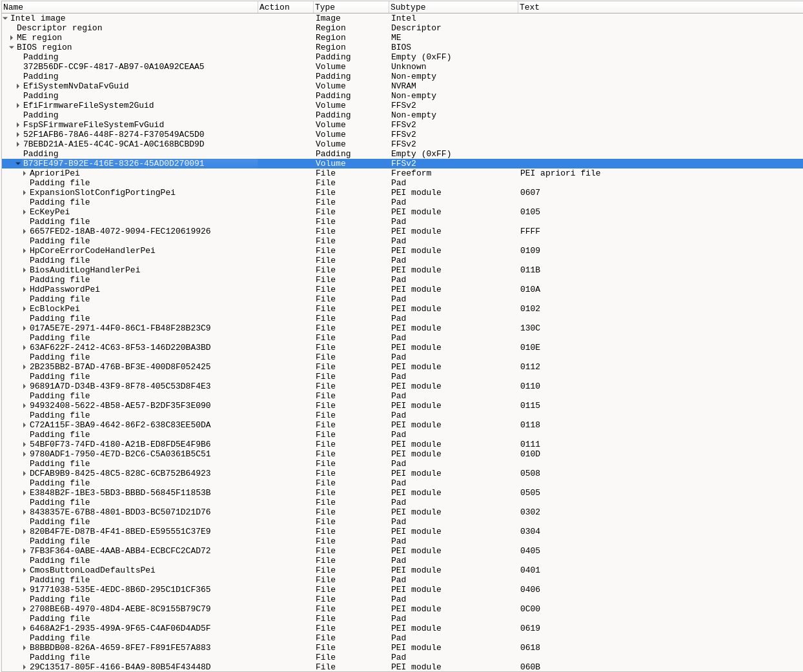Expand the BiosAuditLogHandlerPei module
The image size is (803, 672).
(25, 270)
